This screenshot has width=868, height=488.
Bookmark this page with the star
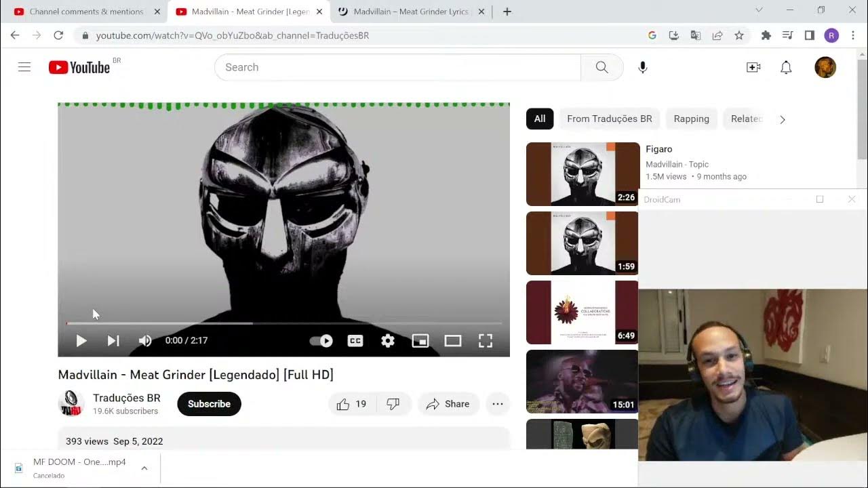[739, 35]
